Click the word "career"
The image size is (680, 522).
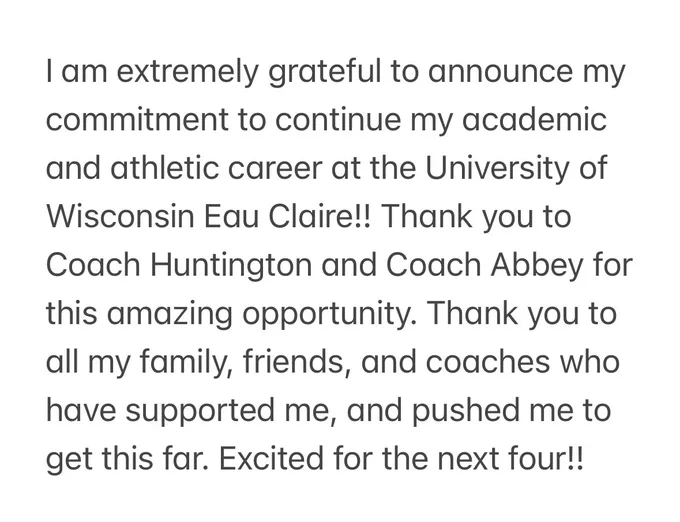pos(275,169)
